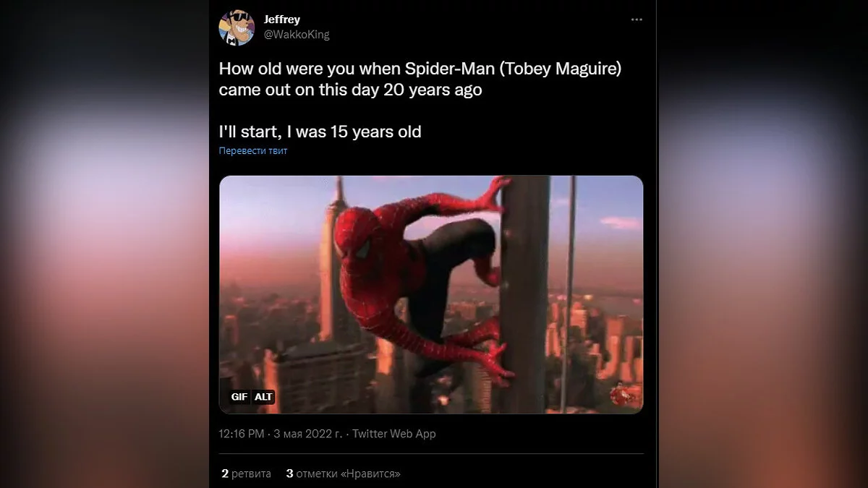Show the ALT image description badge

[263, 397]
